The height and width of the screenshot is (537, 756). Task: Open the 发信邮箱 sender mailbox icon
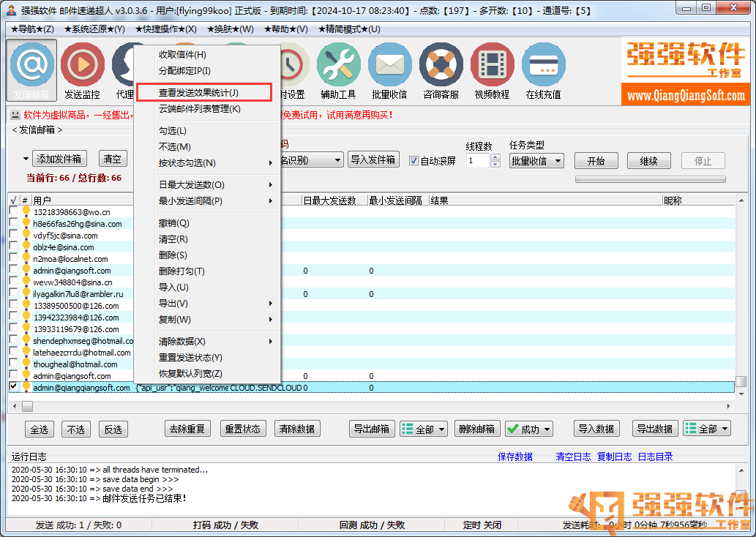(31, 67)
